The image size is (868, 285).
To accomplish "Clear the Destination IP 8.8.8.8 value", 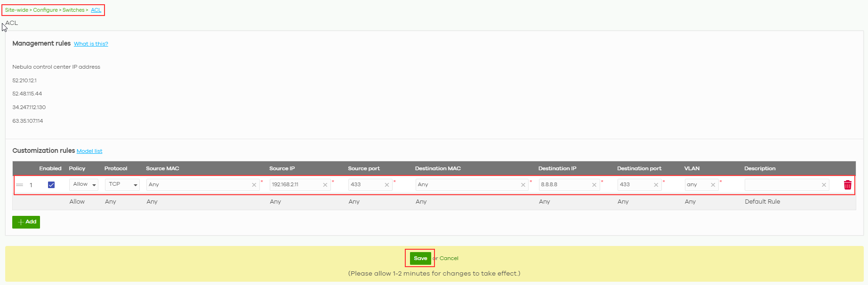I will 594,185.
